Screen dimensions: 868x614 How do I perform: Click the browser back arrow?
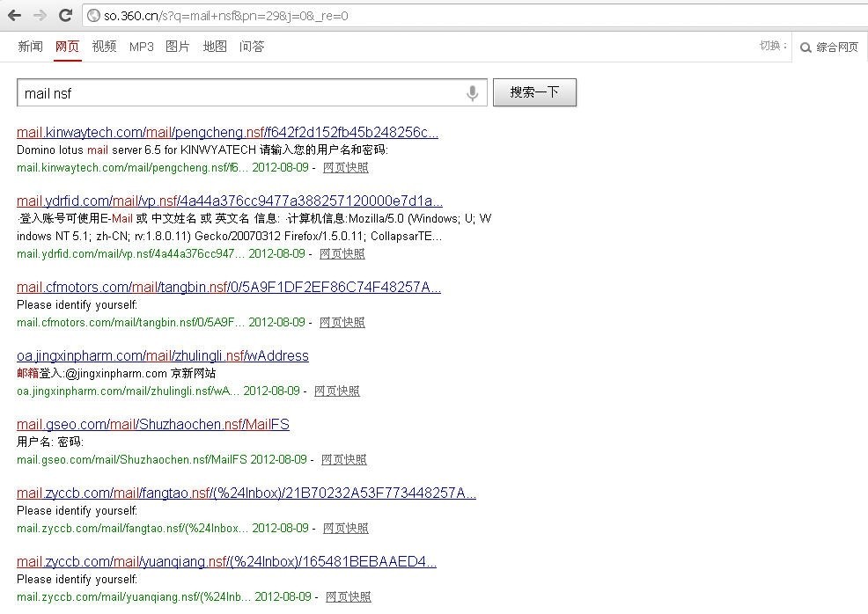tap(14, 16)
